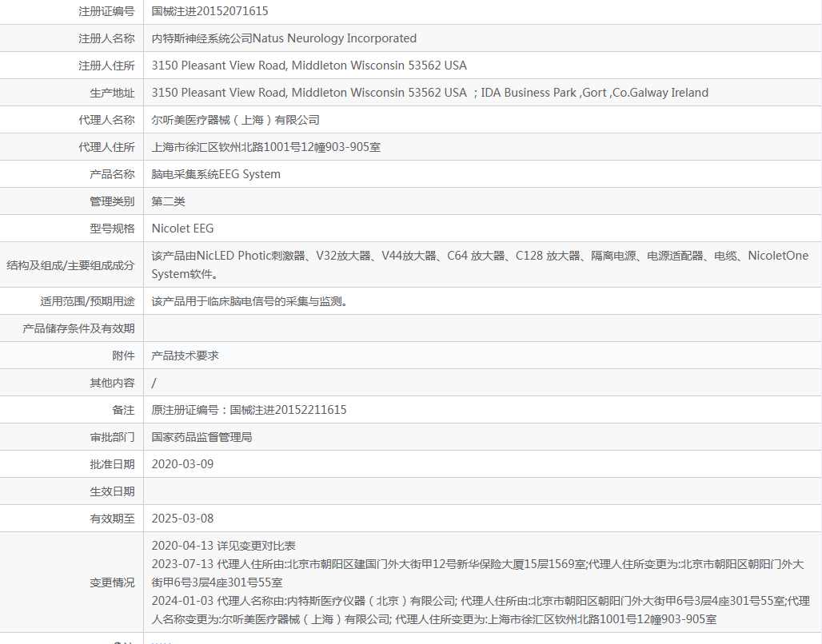This screenshot has height=644, width=822.
Task: Select agent name value in 代理人名称 row
Action: click(x=235, y=120)
